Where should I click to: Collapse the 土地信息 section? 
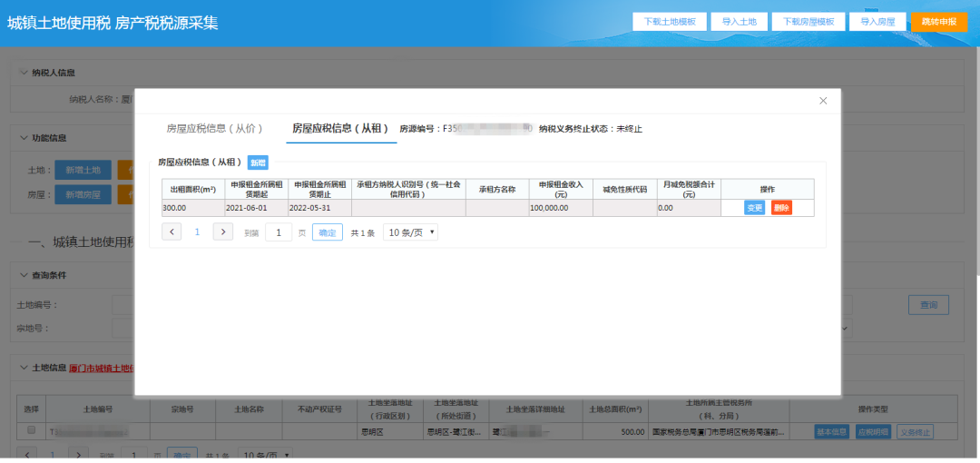(x=24, y=368)
